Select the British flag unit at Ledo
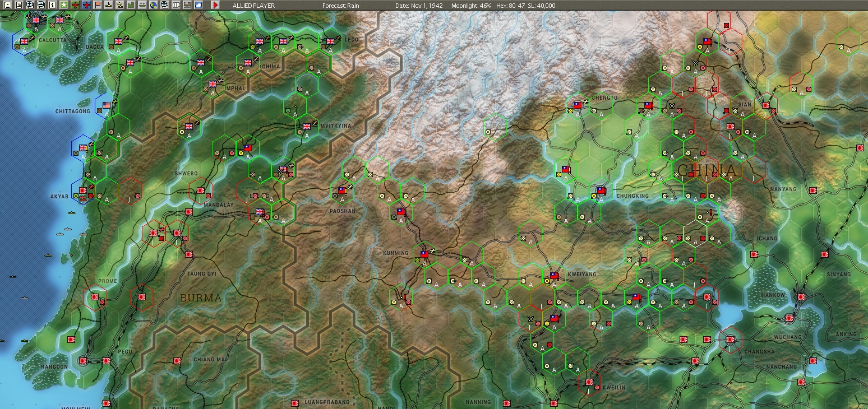Viewport: 868px width, 409px height. tap(330, 41)
